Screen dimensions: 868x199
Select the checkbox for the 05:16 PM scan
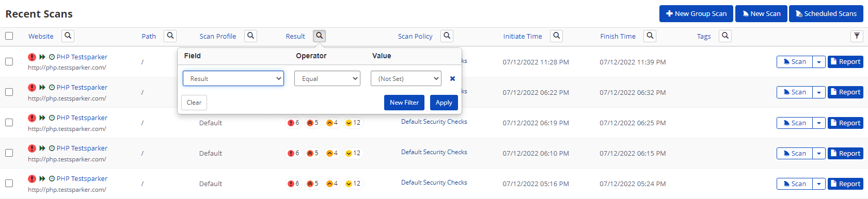[x=9, y=184]
